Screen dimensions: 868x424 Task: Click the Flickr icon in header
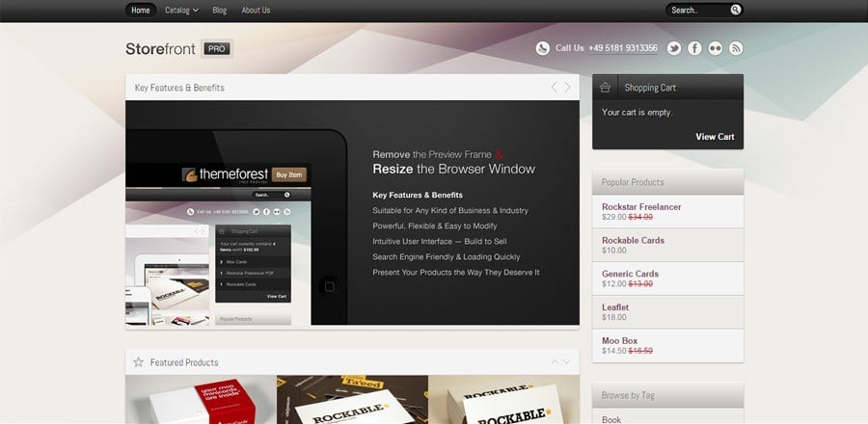[x=715, y=48]
